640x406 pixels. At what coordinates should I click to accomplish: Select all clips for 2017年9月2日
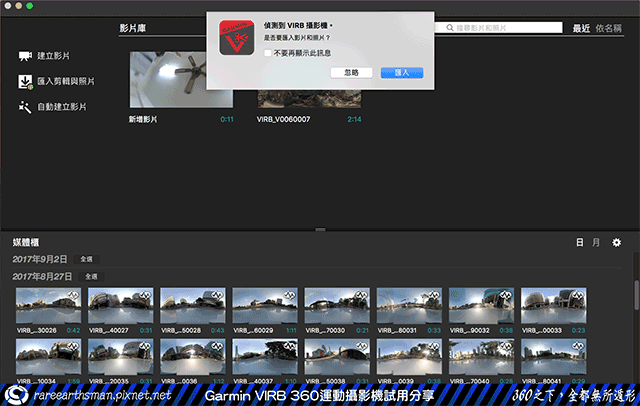click(87, 259)
